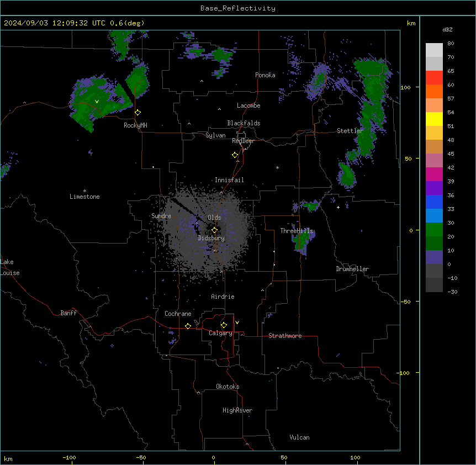Click the Limestone label
Image resolution: width=476 pixels, height=465 pixels.
(84, 197)
